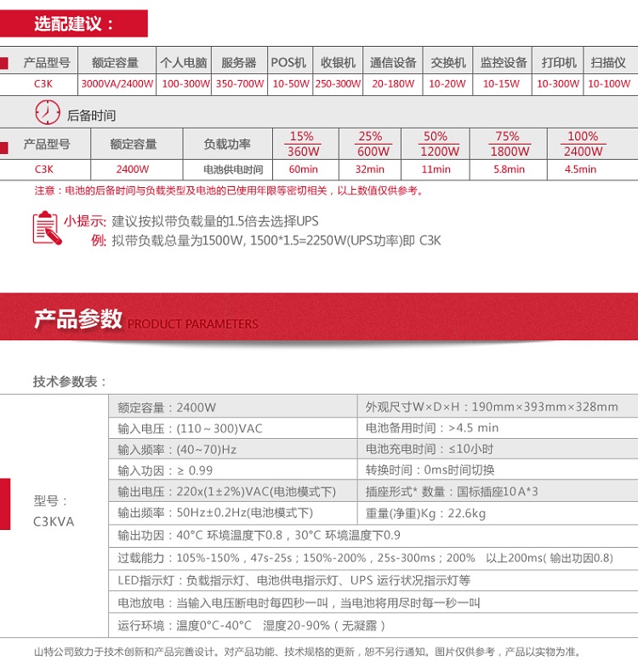This screenshot has height=672, width=638.
Task: Click the LED指示灯 description row
Action: coord(373,581)
